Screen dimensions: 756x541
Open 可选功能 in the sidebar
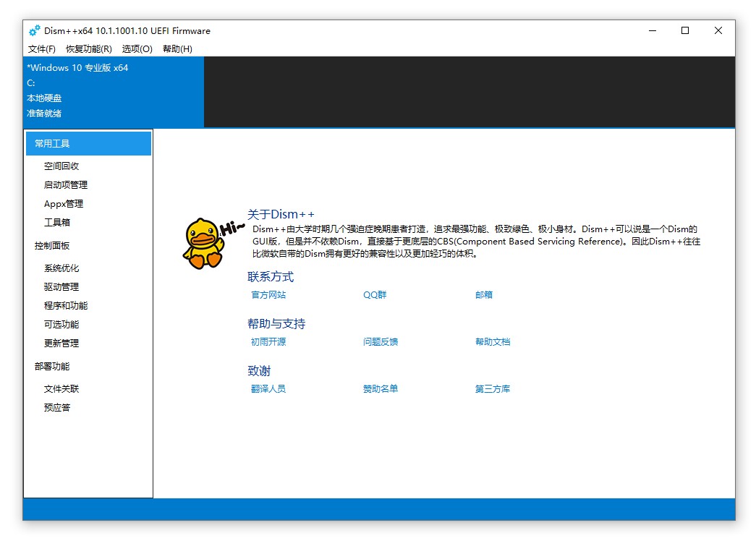click(61, 325)
